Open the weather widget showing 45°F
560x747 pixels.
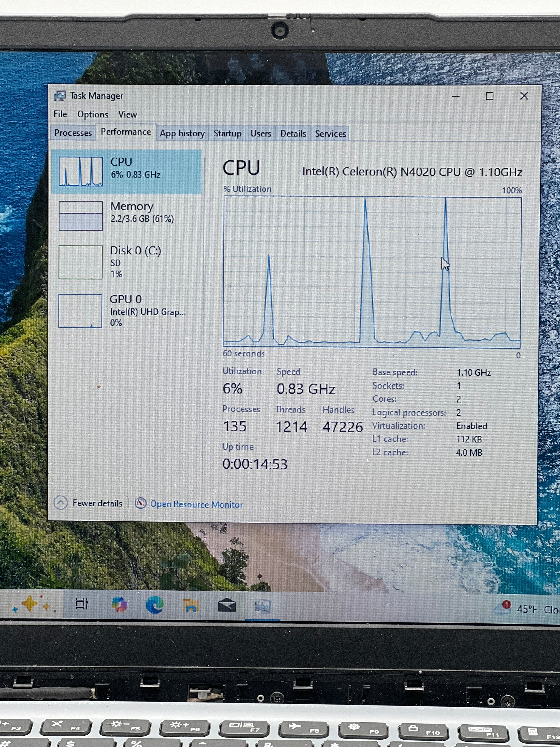tap(527, 609)
